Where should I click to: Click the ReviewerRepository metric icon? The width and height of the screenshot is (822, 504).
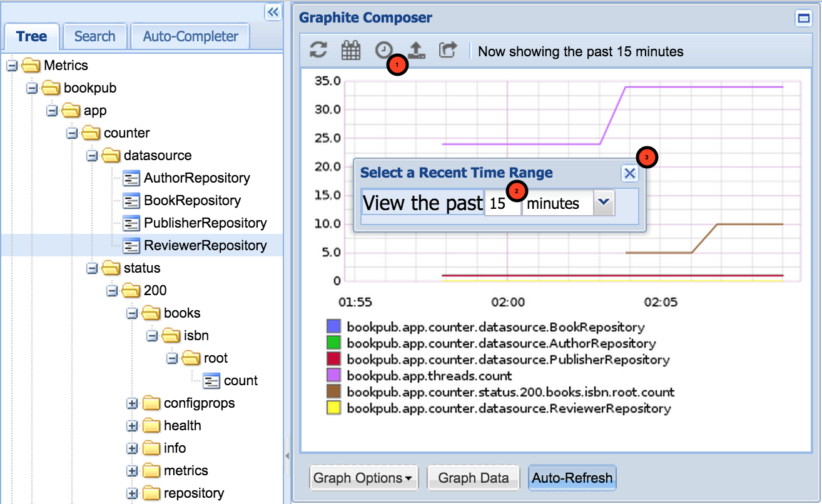(x=131, y=246)
